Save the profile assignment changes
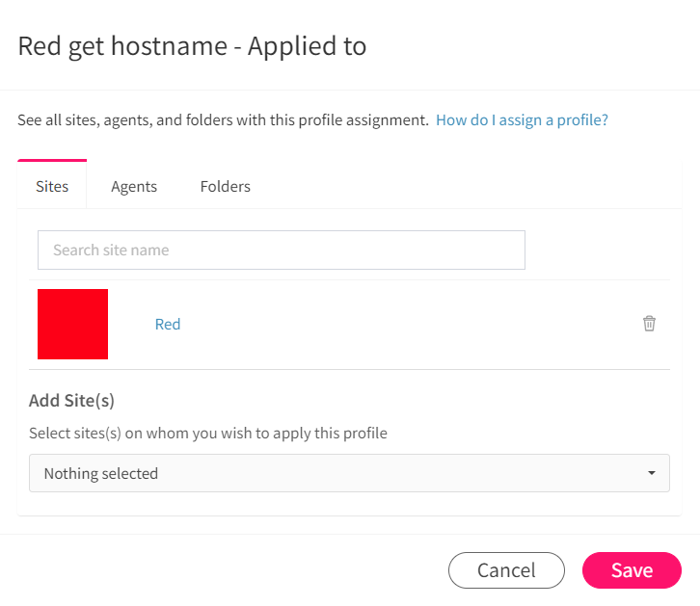 (632, 570)
